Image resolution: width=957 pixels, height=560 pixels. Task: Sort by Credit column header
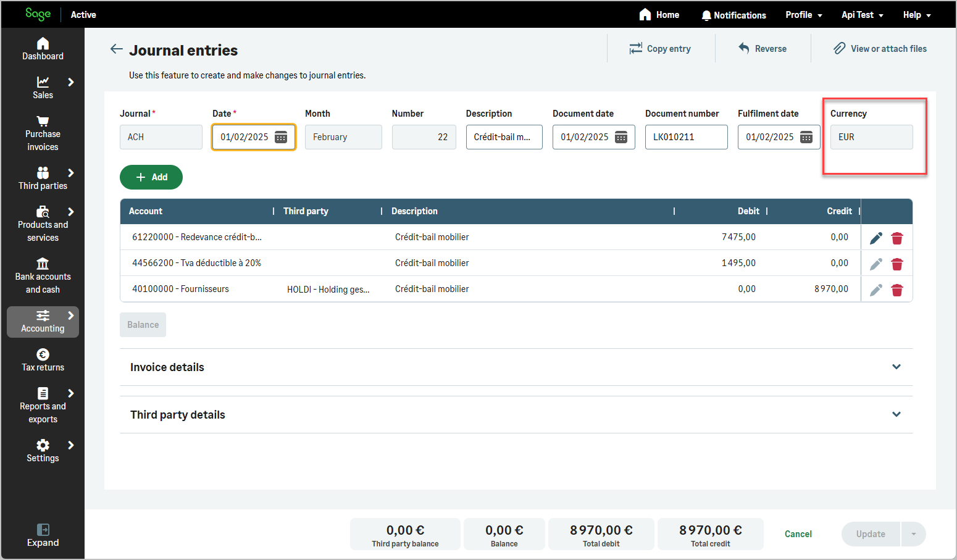coord(839,211)
